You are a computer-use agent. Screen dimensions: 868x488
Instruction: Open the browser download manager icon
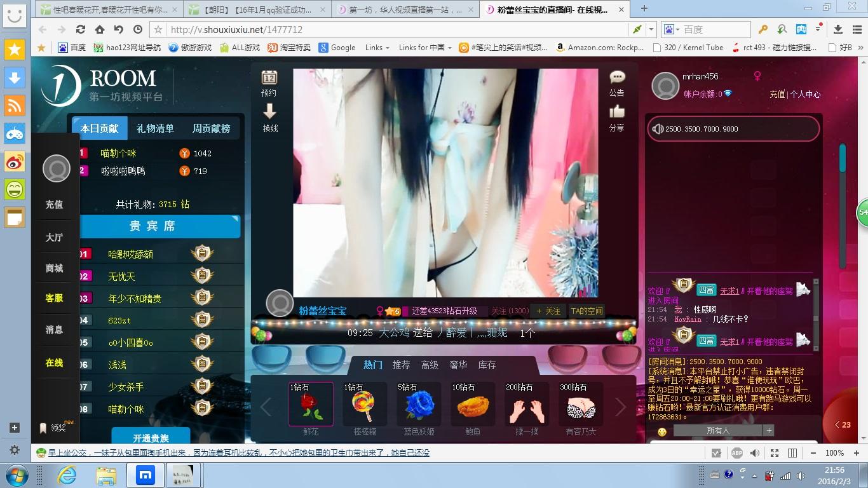[837, 29]
